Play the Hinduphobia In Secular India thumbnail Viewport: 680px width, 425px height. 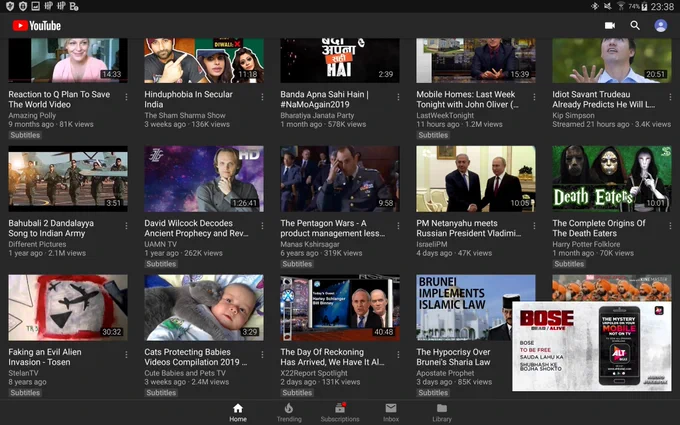204,60
